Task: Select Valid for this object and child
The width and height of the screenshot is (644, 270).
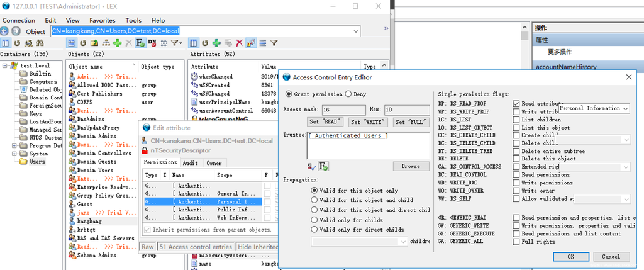Action: 315,200
